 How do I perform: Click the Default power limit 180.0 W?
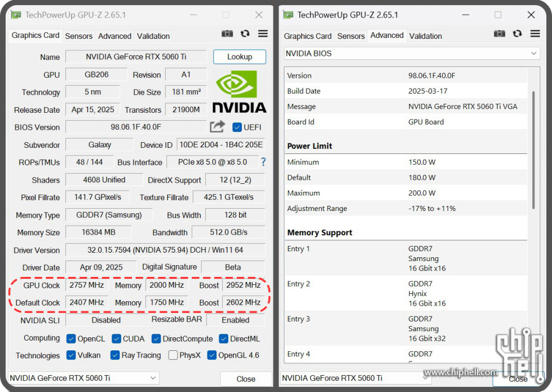coord(422,178)
